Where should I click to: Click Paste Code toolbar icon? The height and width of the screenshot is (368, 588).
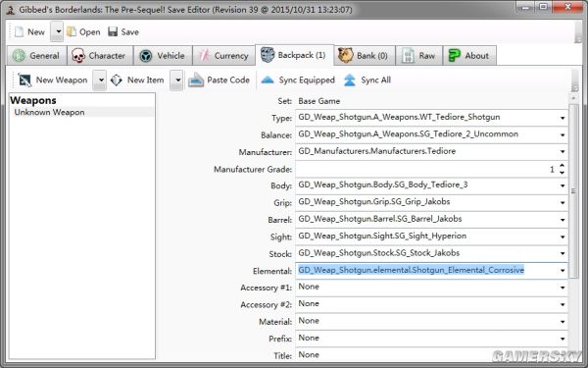196,80
